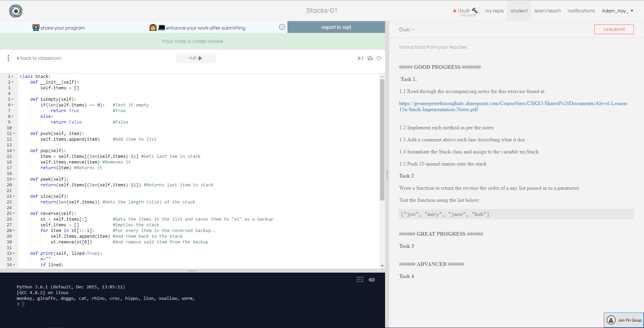Click the I built THIS (WEB) item
The width and height of the screenshot is (644, 328).
click(465, 12)
